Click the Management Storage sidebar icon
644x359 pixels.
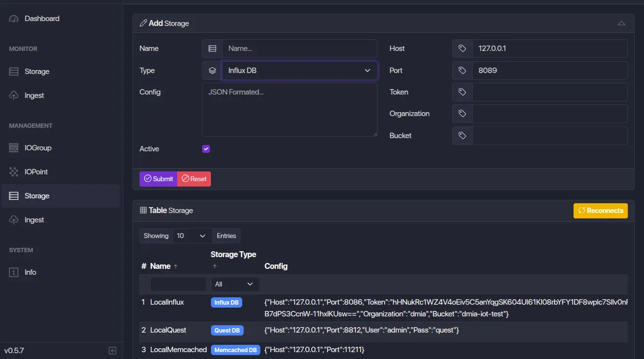coord(14,196)
